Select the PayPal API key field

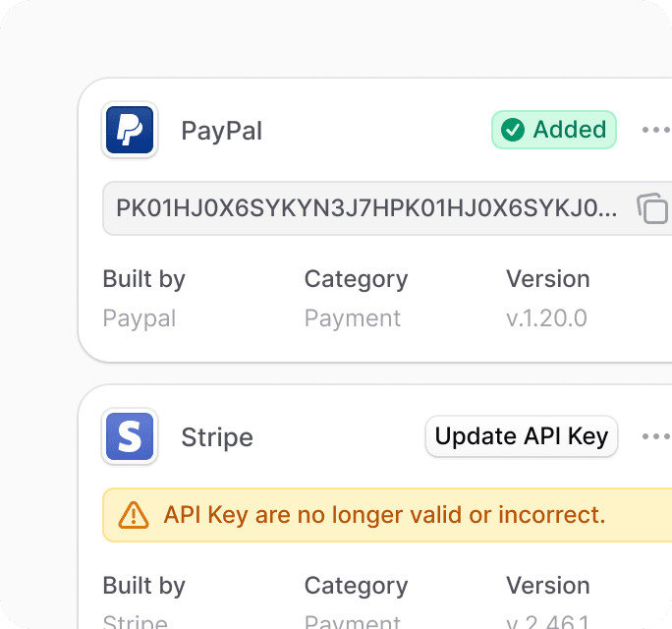point(387,208)
